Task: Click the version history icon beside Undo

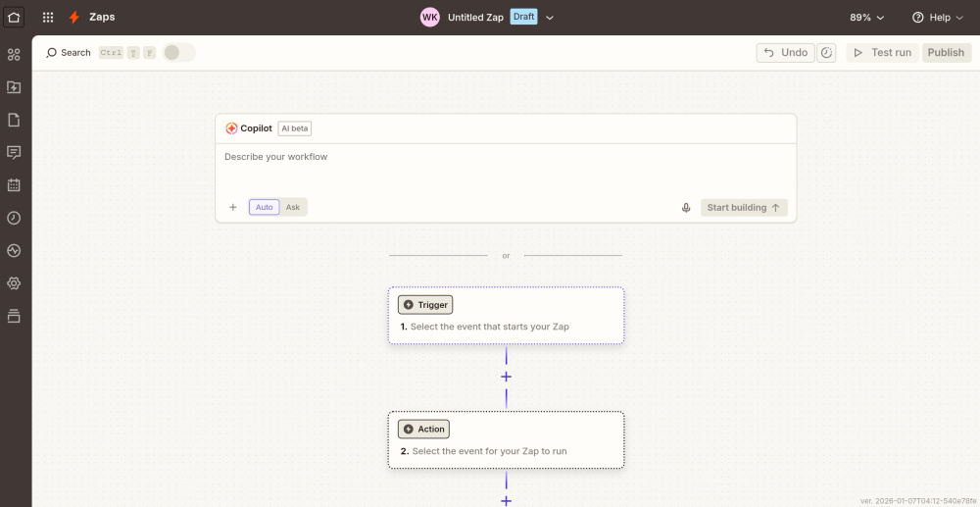Action: pyautogui.click(x=826, y=53)
